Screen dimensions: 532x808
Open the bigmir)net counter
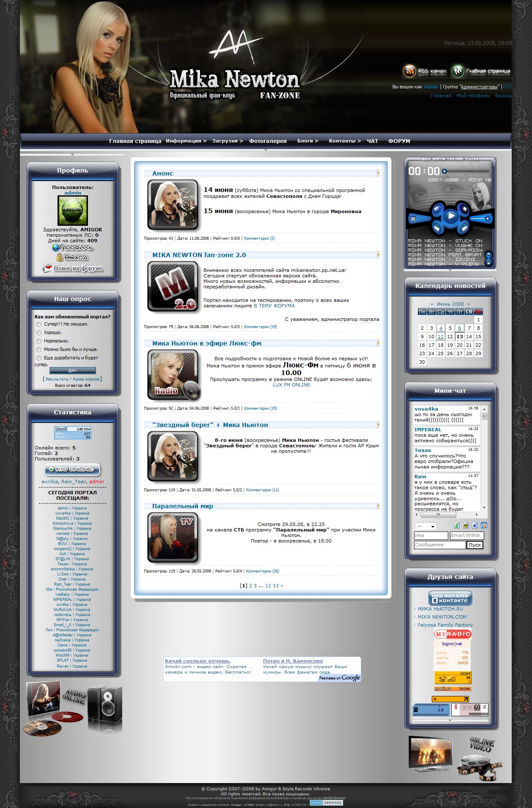(452, 655)
